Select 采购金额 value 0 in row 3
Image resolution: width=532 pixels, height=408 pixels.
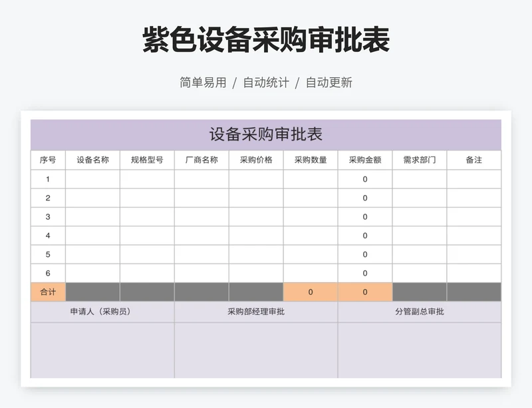pyautogui.click(x=365, y=217)
